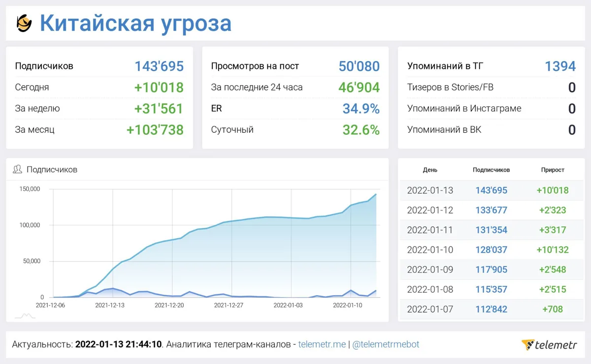Click subscriber count 133'677 in the table
This screenshot has width=591, height=364.
tap(492, 210)
